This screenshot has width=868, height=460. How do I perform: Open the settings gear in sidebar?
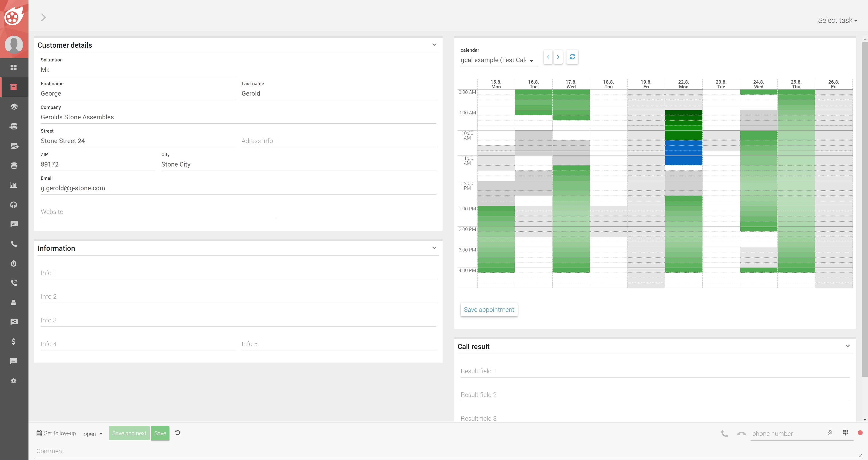14,380
